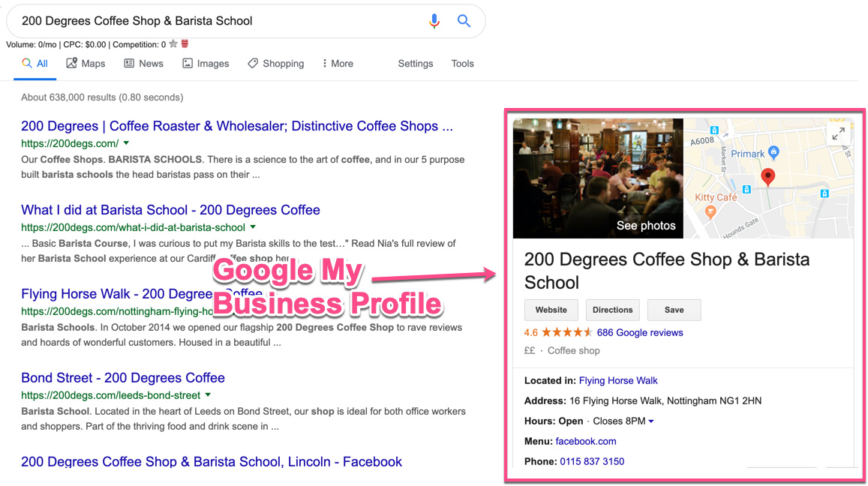Call the phone number 0115 837 3150
Screen dimensions: 868x486
point(592,462)
